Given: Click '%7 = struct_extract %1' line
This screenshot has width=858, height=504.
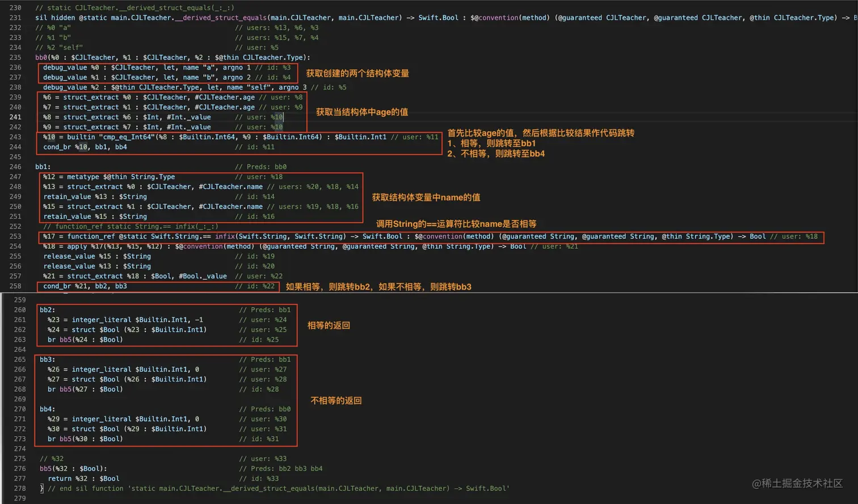Looking at the screenshot, I should (x=173, y=107).
